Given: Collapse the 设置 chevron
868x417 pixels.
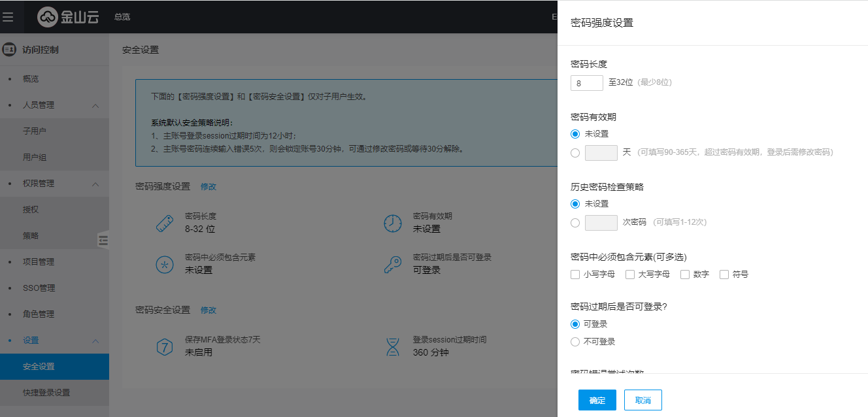Looking at the screenshot, I should (95, 341).
